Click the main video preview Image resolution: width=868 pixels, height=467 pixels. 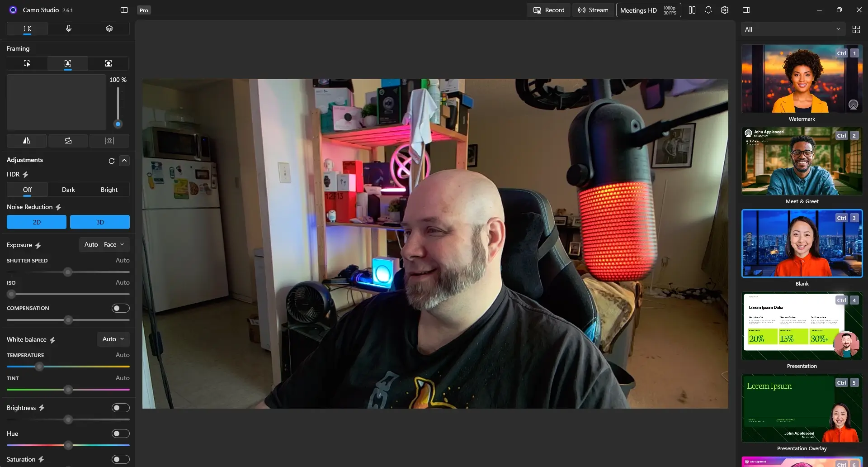coord(435,244)
